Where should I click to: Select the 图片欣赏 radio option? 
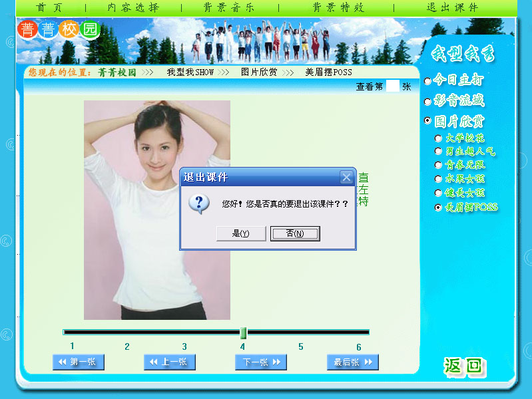tap(427, 120)
